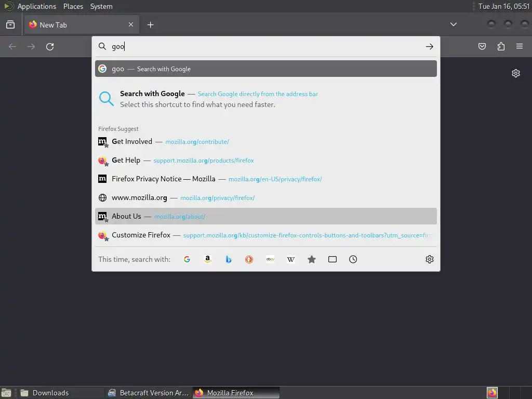
Task: Click the show desktop icon in taskbar
Action: point(6,393)
